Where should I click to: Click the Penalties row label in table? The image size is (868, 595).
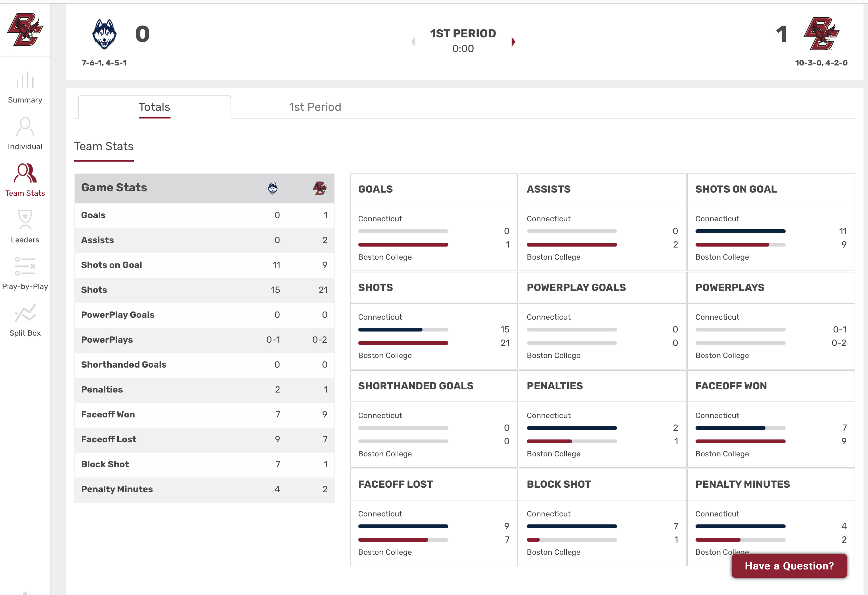pyautogui.click(x=102, y=389)
